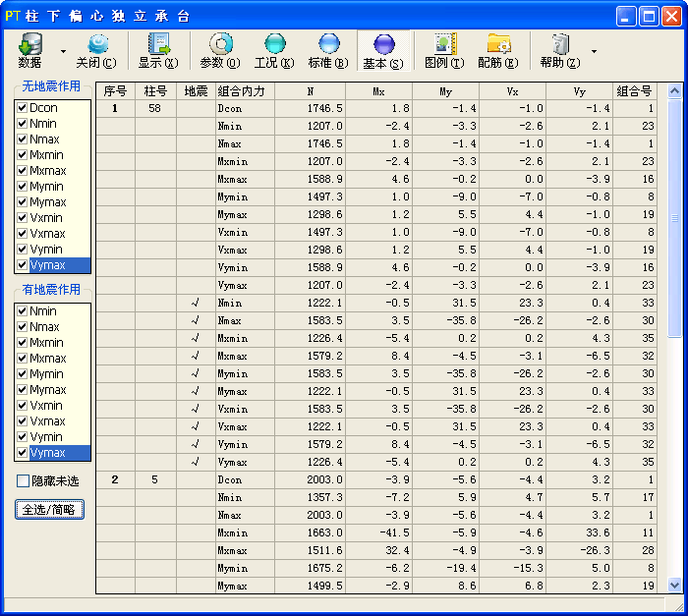
Task: Click the 柱号 column header
Action: [x=155, y=91]
